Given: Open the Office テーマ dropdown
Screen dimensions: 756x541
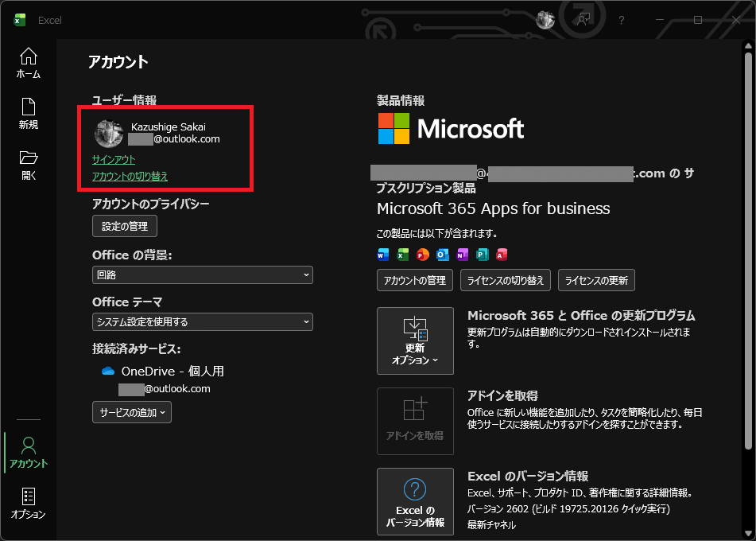Looking at the screenshot, I should [x=203, y=322].
